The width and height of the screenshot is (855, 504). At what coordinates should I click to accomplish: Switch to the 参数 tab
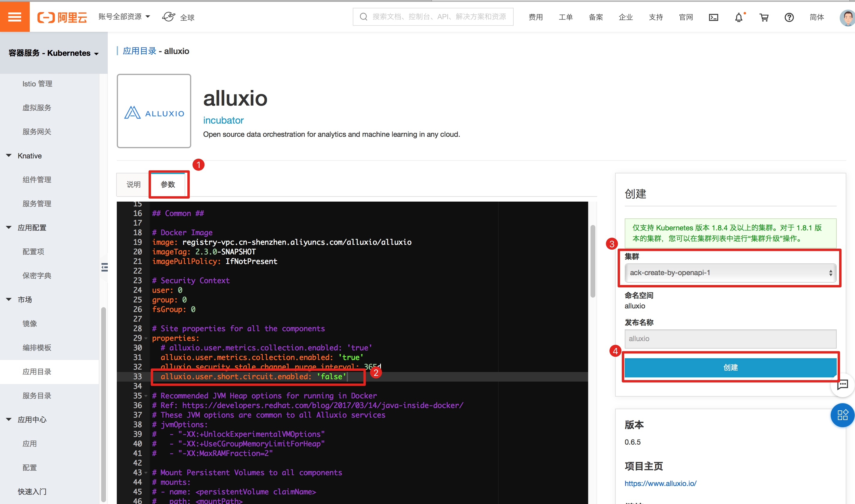tap(168, 184)
